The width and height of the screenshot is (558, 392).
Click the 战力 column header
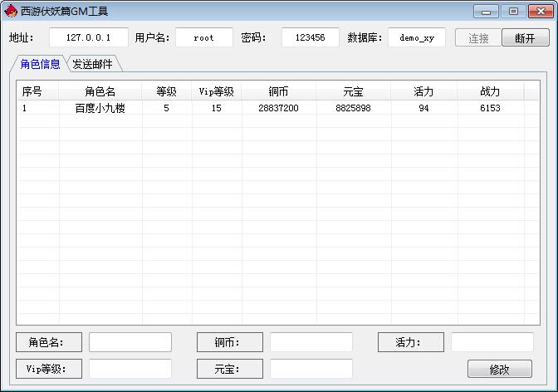pos(490,91)
